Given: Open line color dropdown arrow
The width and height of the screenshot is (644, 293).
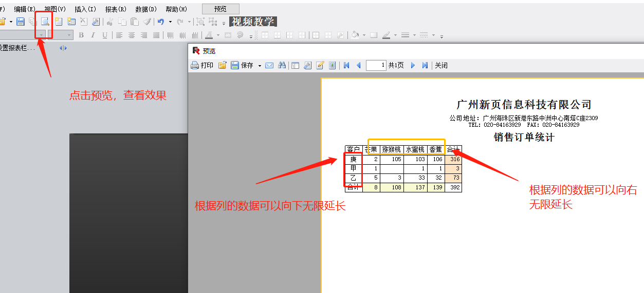Looking at the screenshot, I should [395, 35].
